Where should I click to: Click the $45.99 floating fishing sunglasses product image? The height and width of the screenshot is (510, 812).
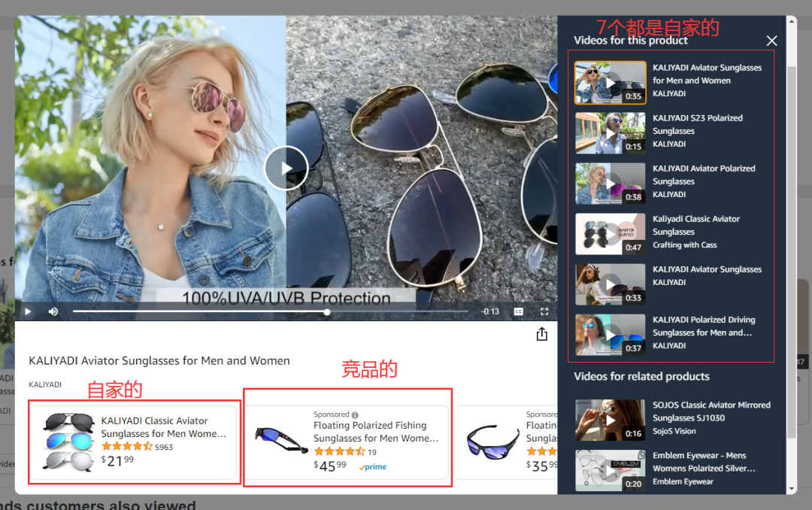click(280, 440)
